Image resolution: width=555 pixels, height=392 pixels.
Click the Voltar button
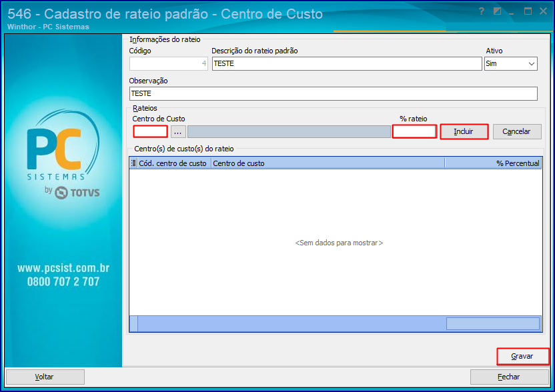pyautogui.click(x=45, y=377)
